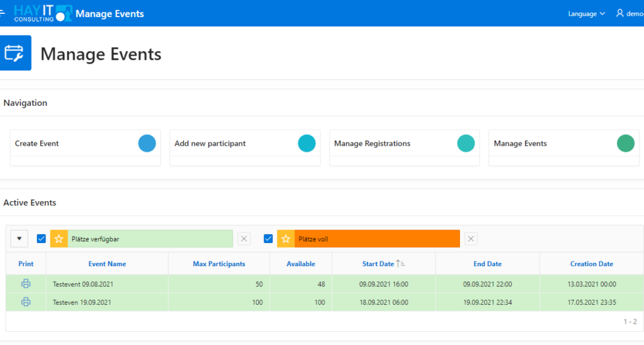The width and height of the screenshot is (644, 345).
Task: Click end date 19.09.2021 22:34
Action: pyautogui.click(x=488, y=302)
